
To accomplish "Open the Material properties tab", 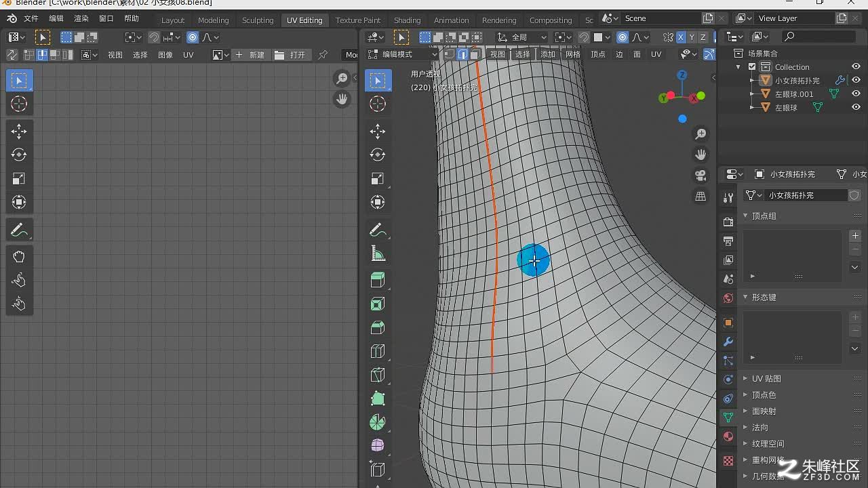I will pos(728,436).
